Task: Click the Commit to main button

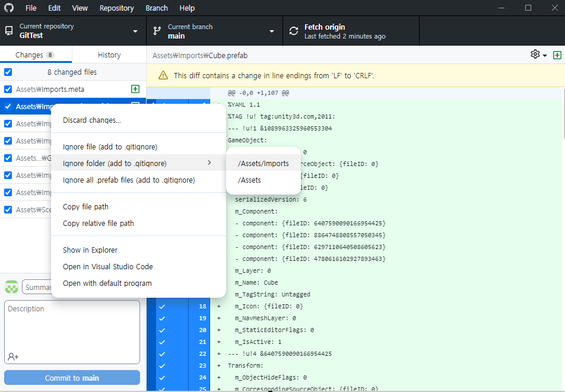Action: coord(72,378)
